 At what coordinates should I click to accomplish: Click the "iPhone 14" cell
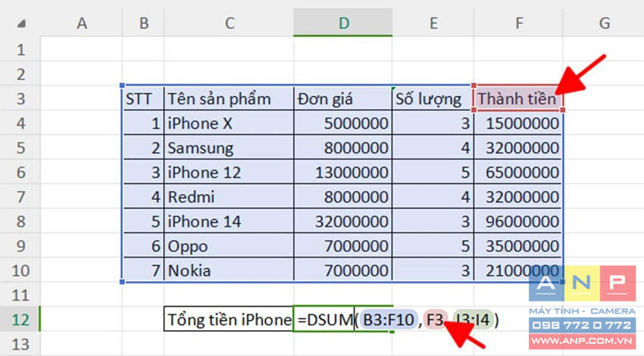click(x=229, y=222)
